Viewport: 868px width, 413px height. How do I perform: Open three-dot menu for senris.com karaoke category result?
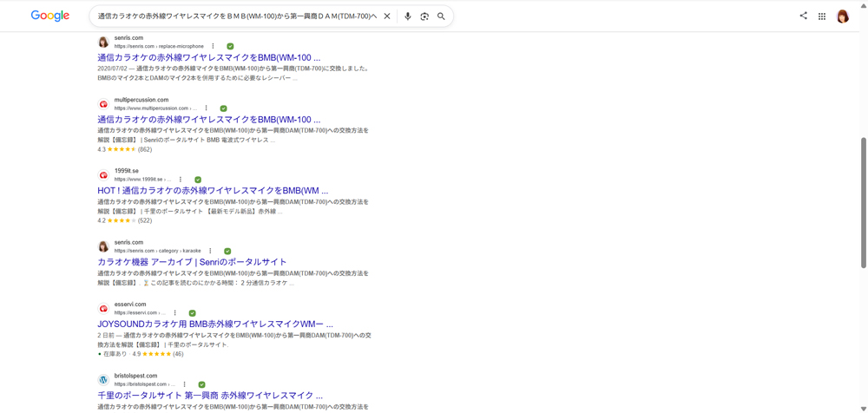(x=210, y=250)
